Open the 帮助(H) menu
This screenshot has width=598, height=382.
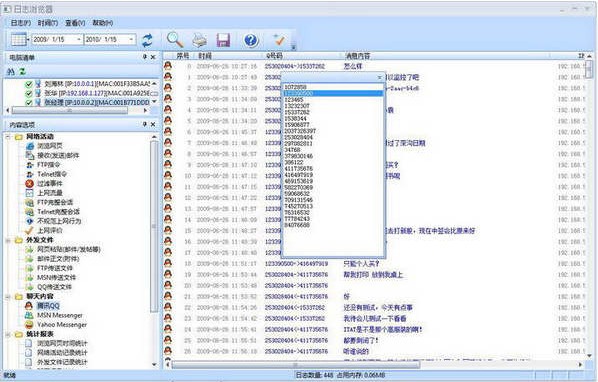coord(103,23)
